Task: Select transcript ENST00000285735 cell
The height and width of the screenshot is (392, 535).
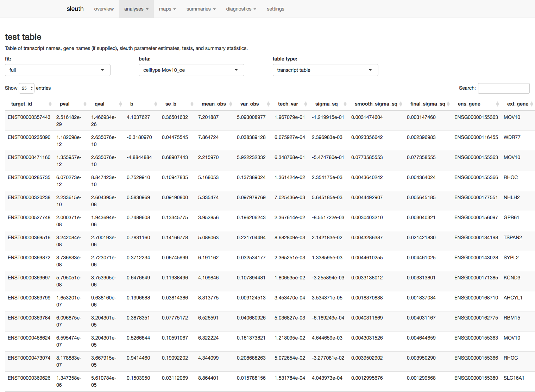Action: [29, 177]
